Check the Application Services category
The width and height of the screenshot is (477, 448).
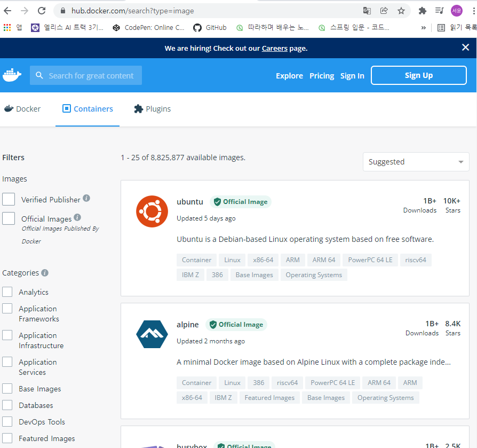click(7, 362)
